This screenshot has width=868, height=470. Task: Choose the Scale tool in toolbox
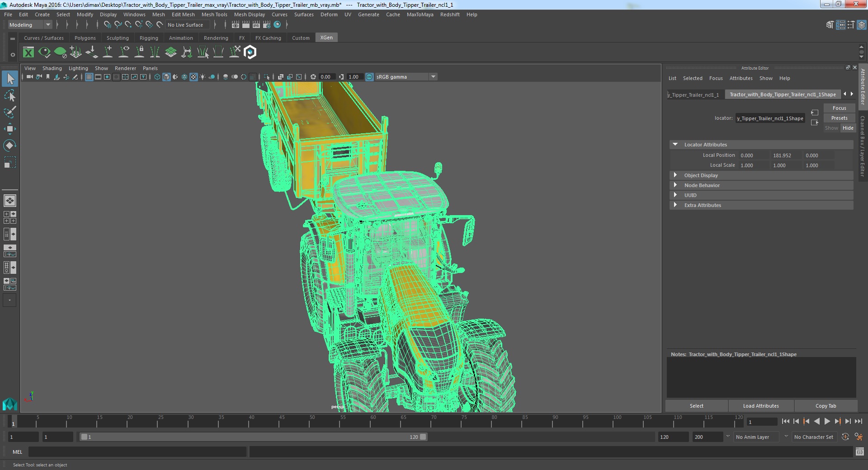click(10, 162)
